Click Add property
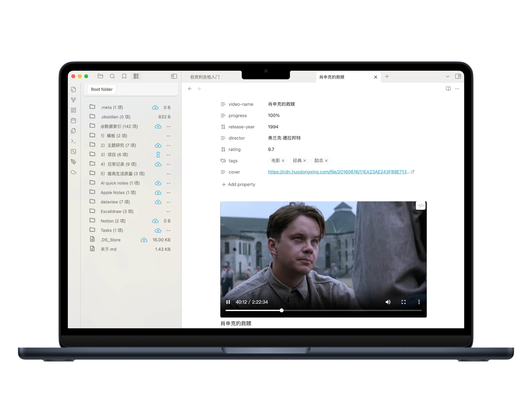Screen dimensions: 532x399 238,185
